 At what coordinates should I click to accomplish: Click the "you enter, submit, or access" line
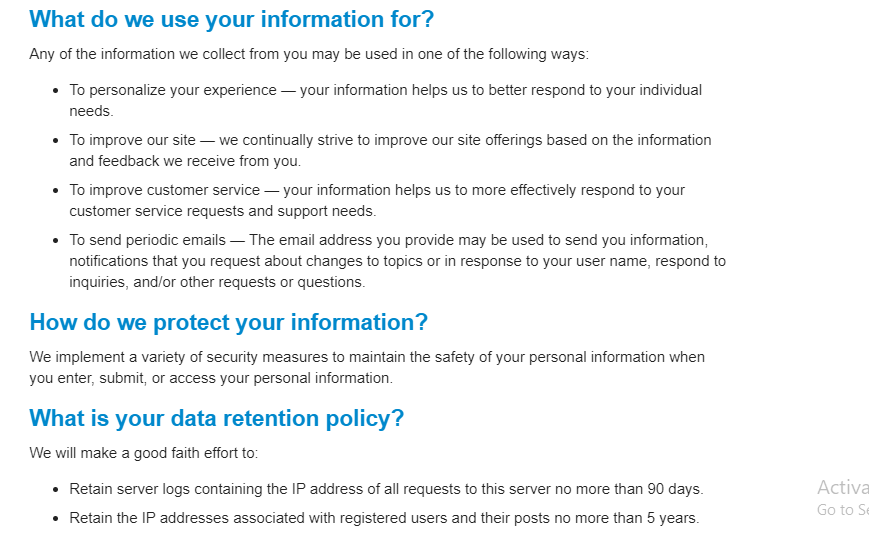(x=211, y=378)
